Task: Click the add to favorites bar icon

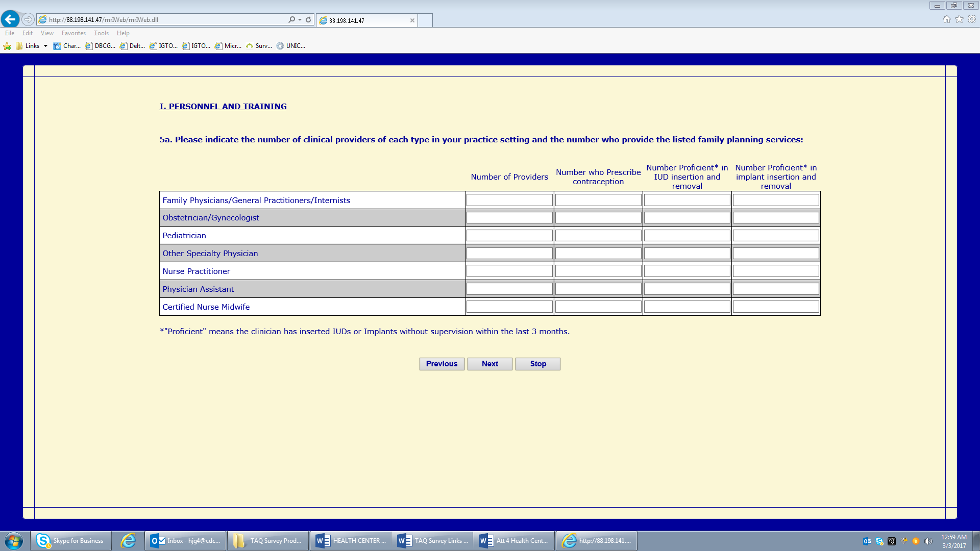Action: pos(7,46)
